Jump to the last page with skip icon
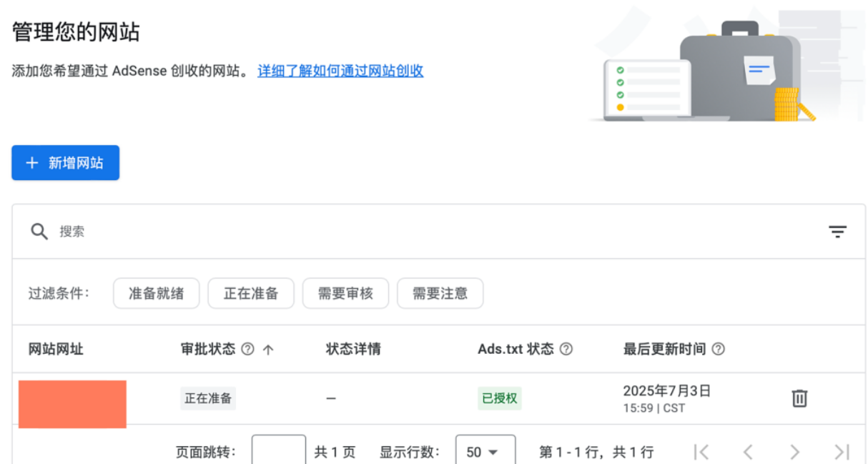The image size is (868, 464). tap(842, 451)
